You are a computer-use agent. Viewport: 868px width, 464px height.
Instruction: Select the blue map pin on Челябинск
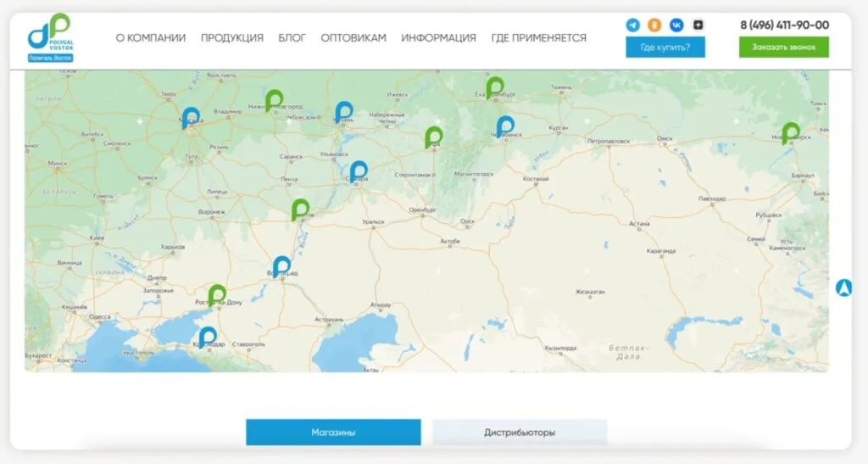(x=504, y=126)
